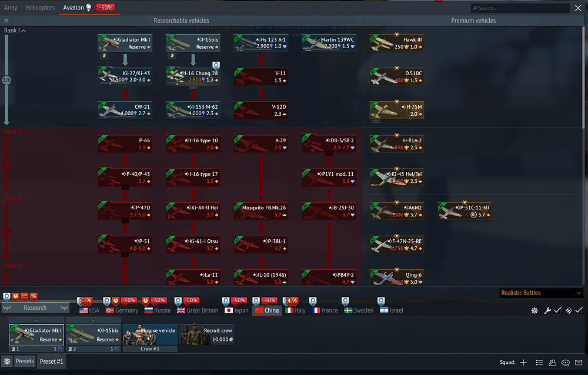Viewport: 588px width, 375px height.
Task: Open the contacts people icon
Action: click(552, 362)
